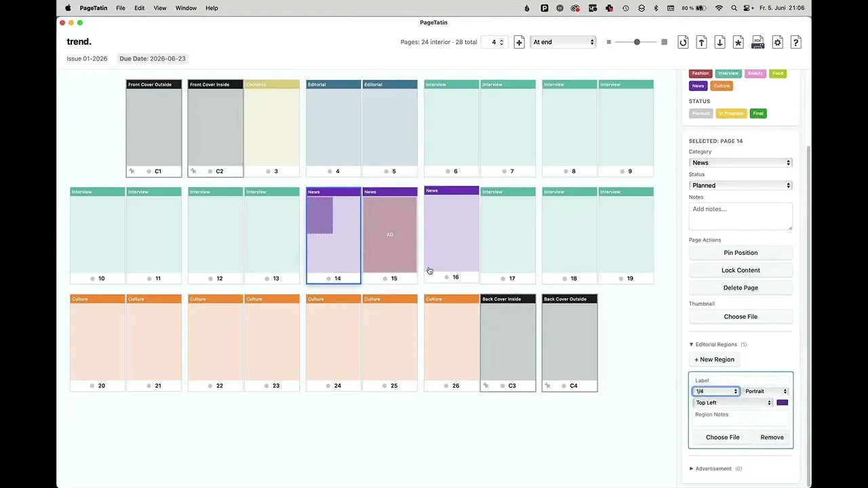Viewport: 868px width, 488px height.
Task: Open the View menu
Action: (x=160, y=8)
